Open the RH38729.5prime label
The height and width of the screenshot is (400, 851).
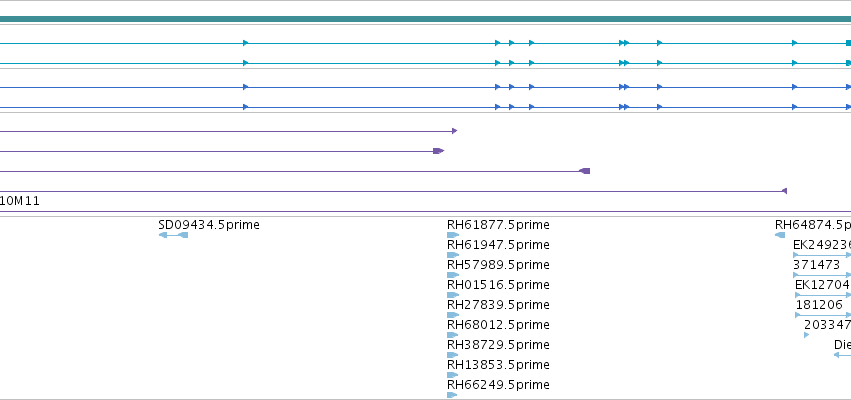[498, 345]
